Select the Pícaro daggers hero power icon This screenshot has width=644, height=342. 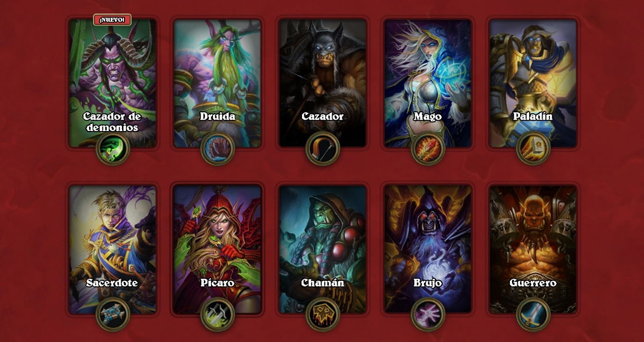(217, 315)
